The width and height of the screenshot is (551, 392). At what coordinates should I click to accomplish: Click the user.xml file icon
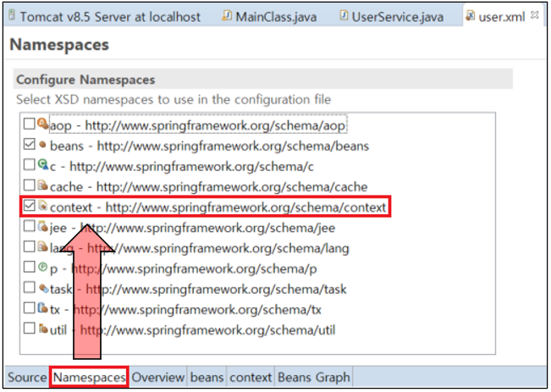tap(470, 15)
